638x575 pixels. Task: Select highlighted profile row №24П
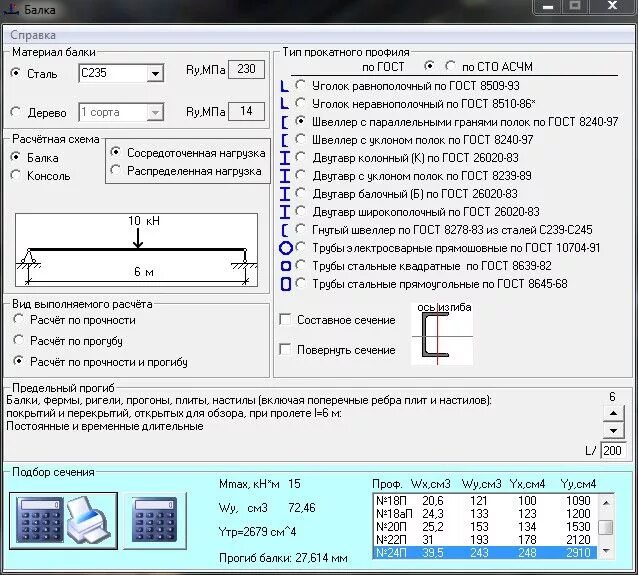click(x=485, y=553)
